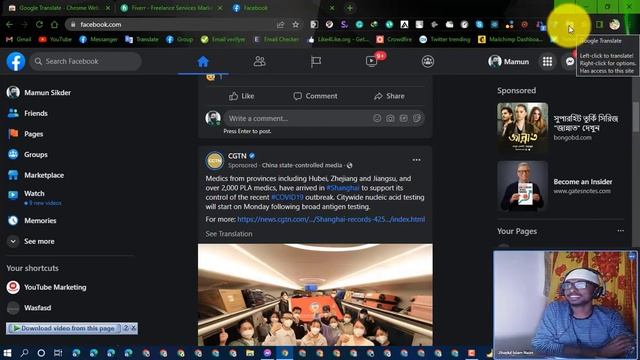
Task: Open Wasfasd shortcut
Action: pyautogui.click(x=29, y=308)
